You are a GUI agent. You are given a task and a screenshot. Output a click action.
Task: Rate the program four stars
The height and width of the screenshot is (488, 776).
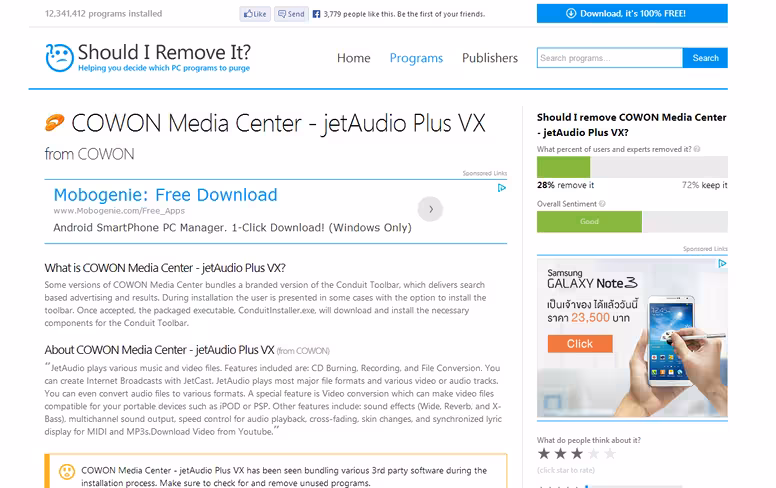pos(594,453)
